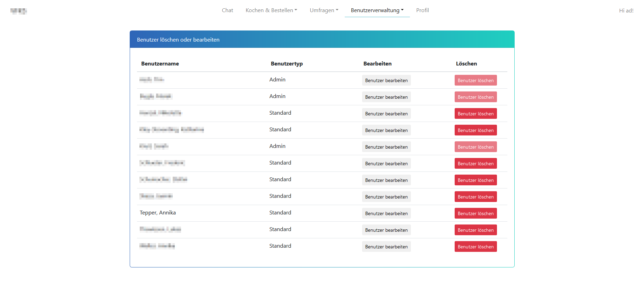Edit the user directly below Tepper, Annika
This screenshot has height=291, width=644.
[x=386, y=230]
